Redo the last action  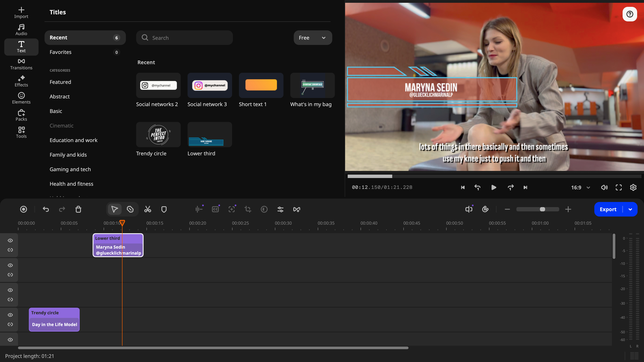click(x=62, y=209)
